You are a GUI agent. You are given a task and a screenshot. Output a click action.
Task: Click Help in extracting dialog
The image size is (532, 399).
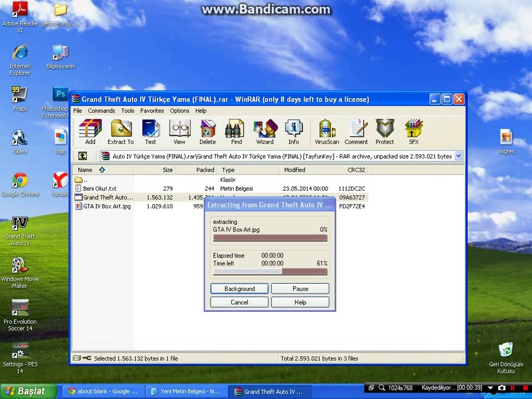[x=300, y=302]
